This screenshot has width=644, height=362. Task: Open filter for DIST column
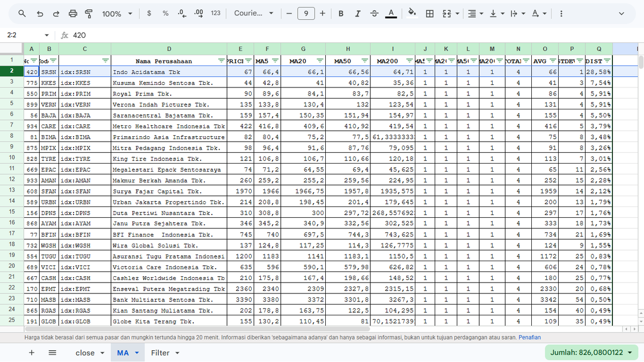click(607, 61)
